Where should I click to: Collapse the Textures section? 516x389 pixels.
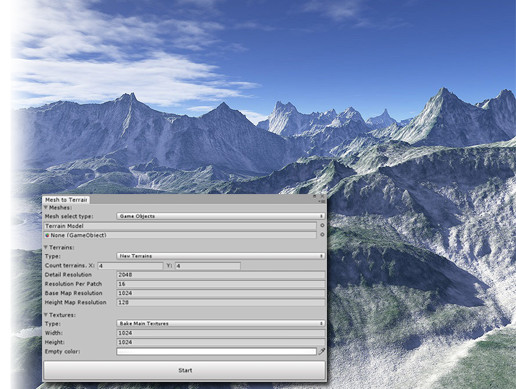[46, 315]
